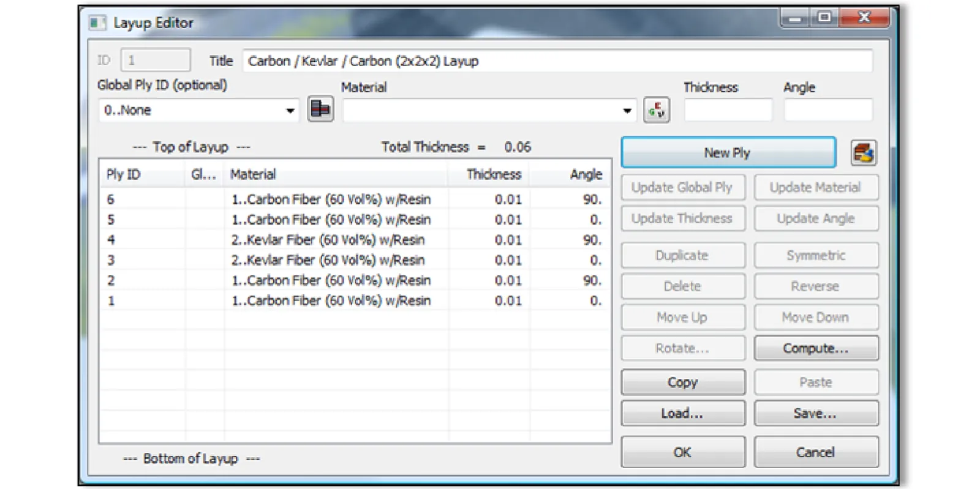The height and width of the screenshot is (489, 980).
Task: Click the Layup Editor window title icon
Action: (97, 23)
